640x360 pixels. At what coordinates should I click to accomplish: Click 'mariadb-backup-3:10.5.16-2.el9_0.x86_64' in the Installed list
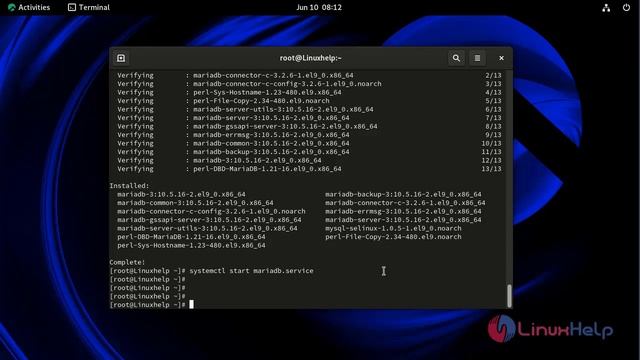403,194
